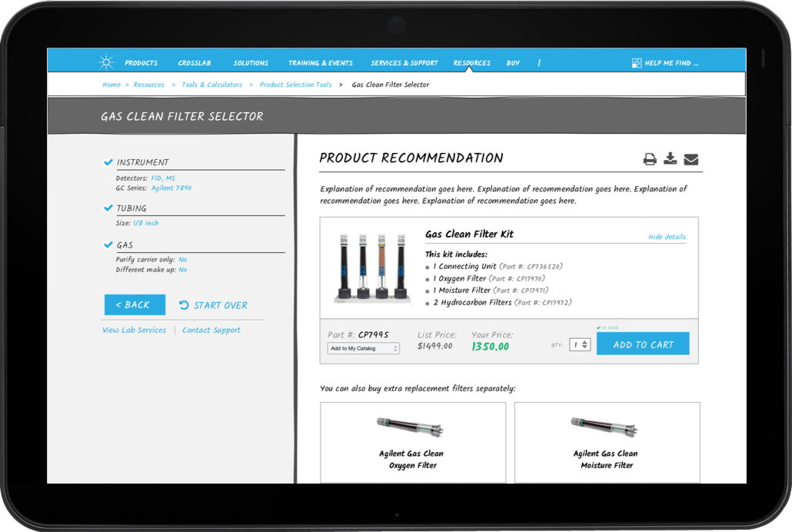Open the CrossLab menu
Viewport: 792px width, 532px height.
pyautogui.click(x=195, y=63)
